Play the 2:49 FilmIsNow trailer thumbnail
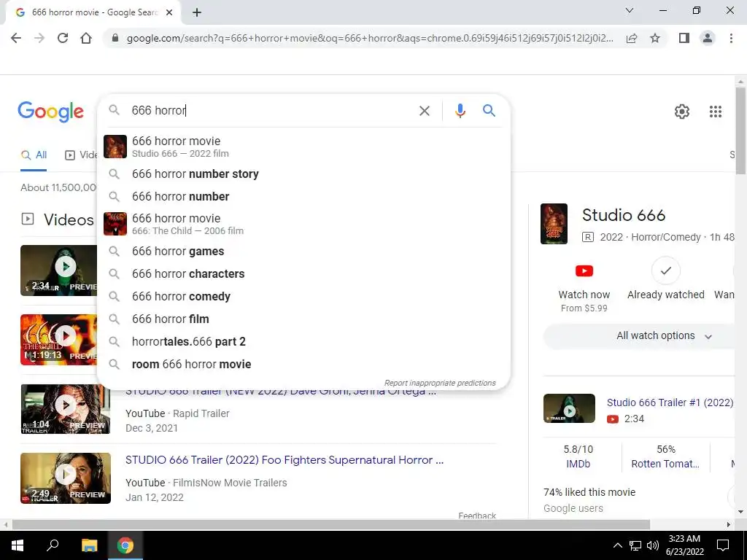This screenshot has height=560, width=747. (x=65, y=478)
